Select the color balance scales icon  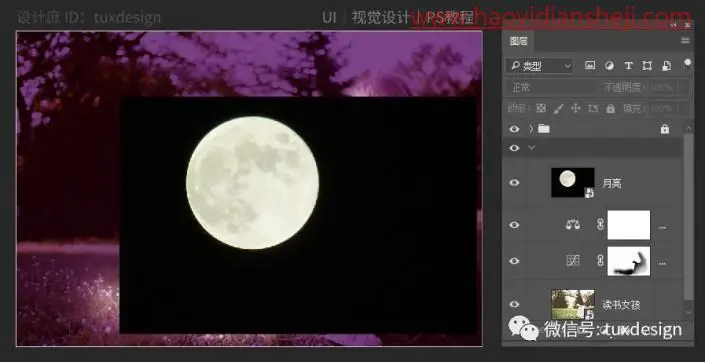coord(573,224)
